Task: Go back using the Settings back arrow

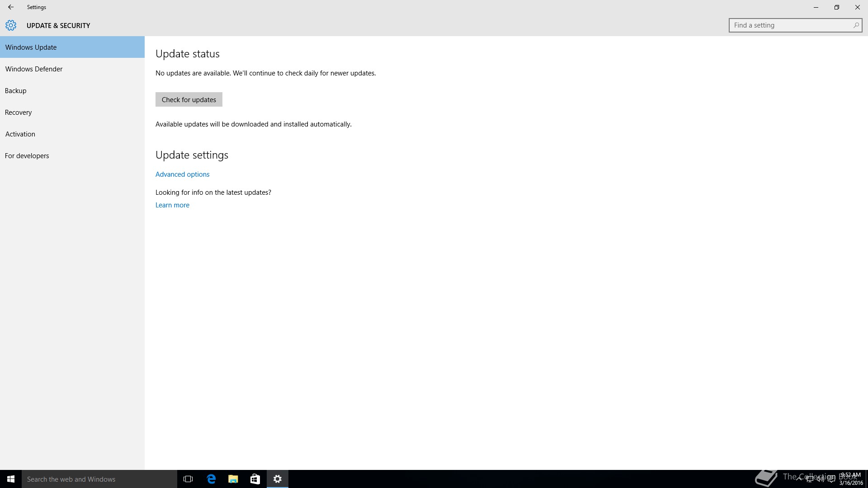Action: tap(11, 7)
